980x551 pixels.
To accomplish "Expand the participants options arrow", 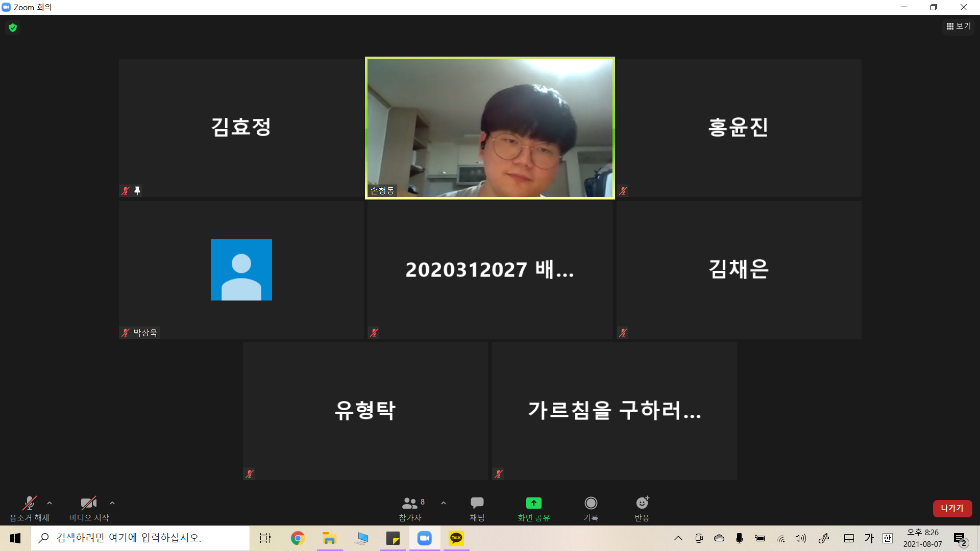I will pyautogui.click(x=444, y=503).
